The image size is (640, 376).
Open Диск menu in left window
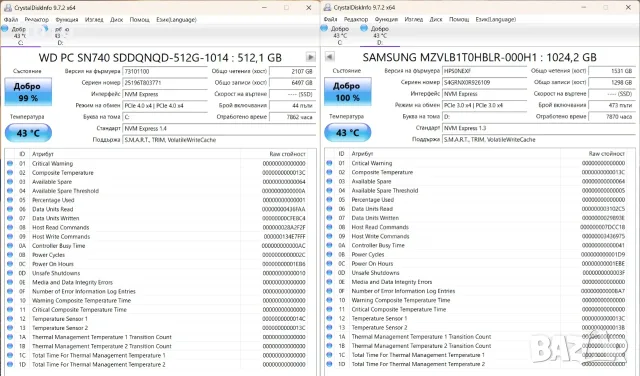[116, 19]
